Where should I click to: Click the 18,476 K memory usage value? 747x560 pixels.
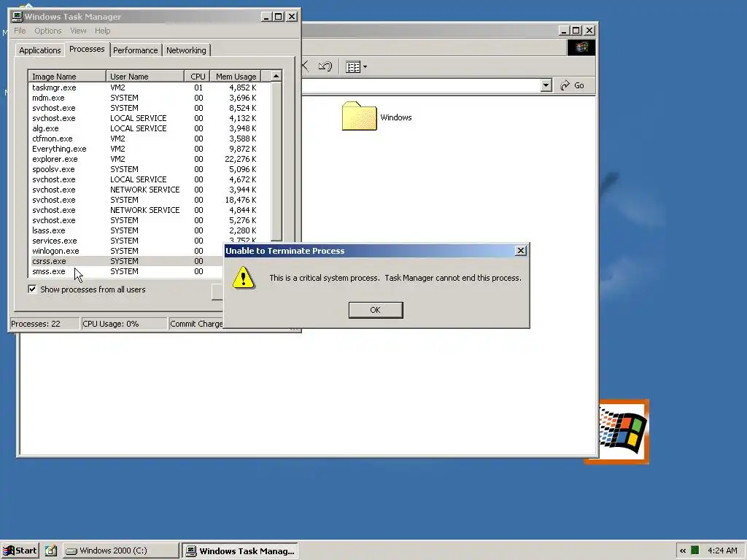tap(241, 200)
